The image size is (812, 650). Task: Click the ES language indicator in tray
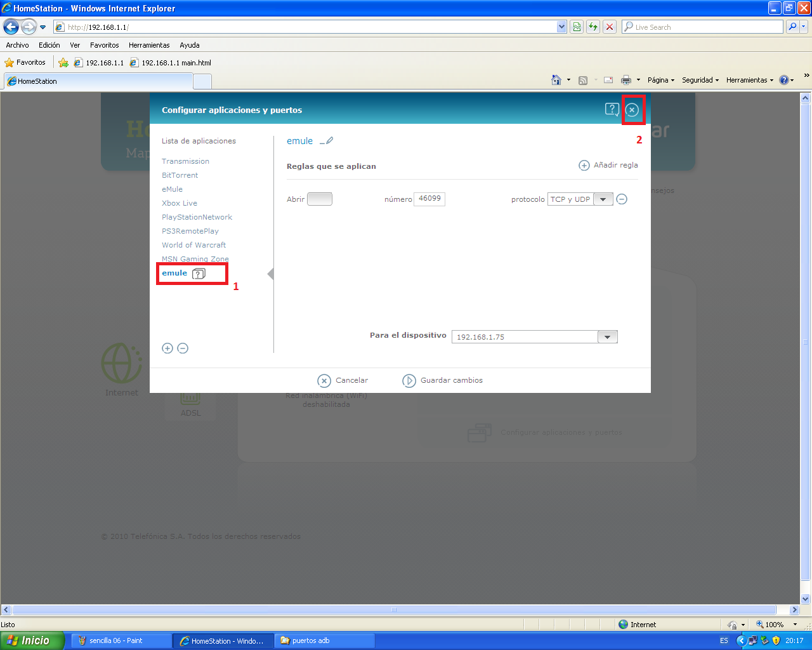[724, 640]
